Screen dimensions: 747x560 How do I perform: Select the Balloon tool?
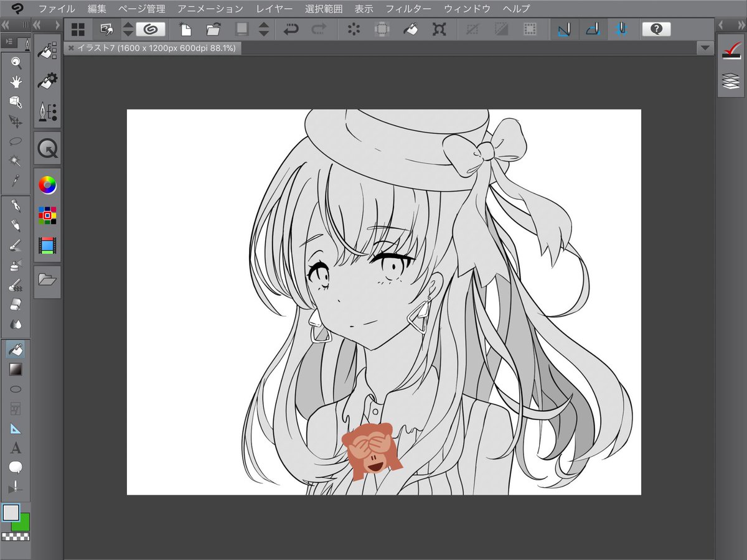coord(17,467)
